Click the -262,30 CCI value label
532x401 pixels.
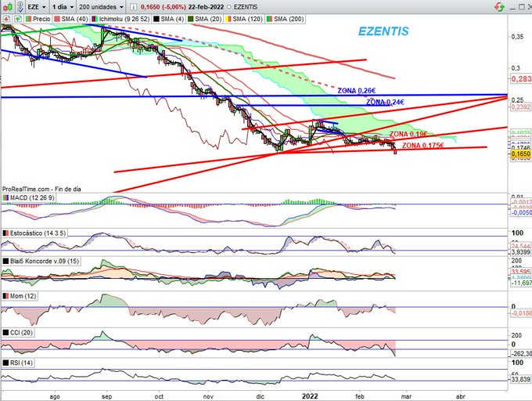(x=521, y=353)
